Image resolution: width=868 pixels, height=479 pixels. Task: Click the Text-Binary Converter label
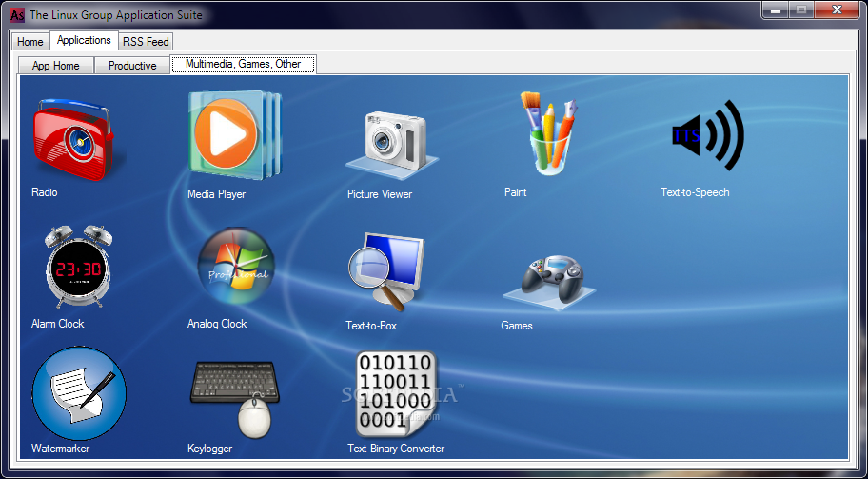tap(396, 449)
